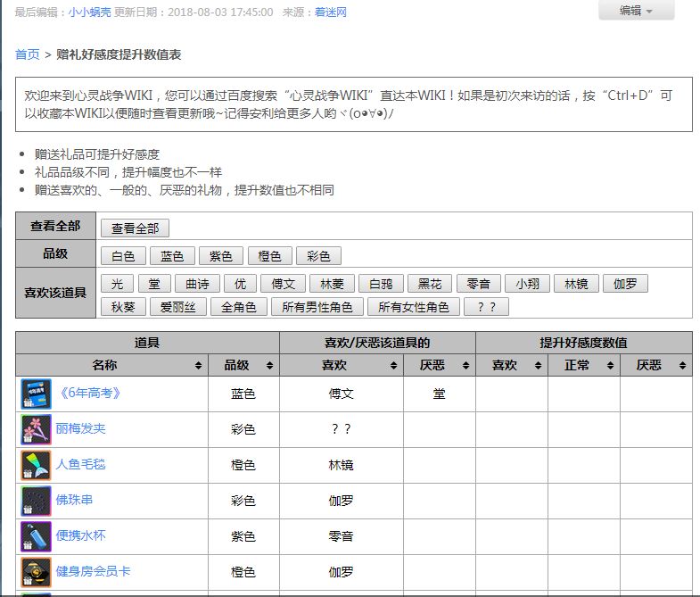Click the 人鱼毛毯 blanket icon
Viewport: 700px width, 597px height.
click(36, 465)
